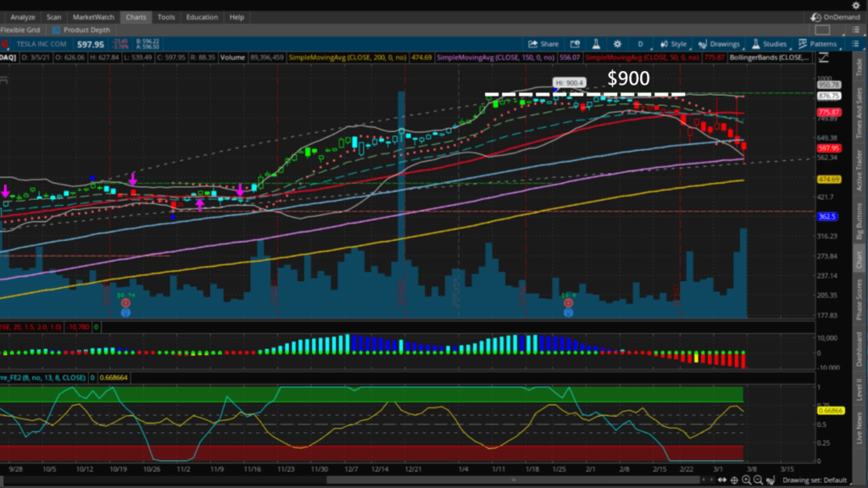
Task: Click the grid layout box icon top right
Action: (822, 30)
